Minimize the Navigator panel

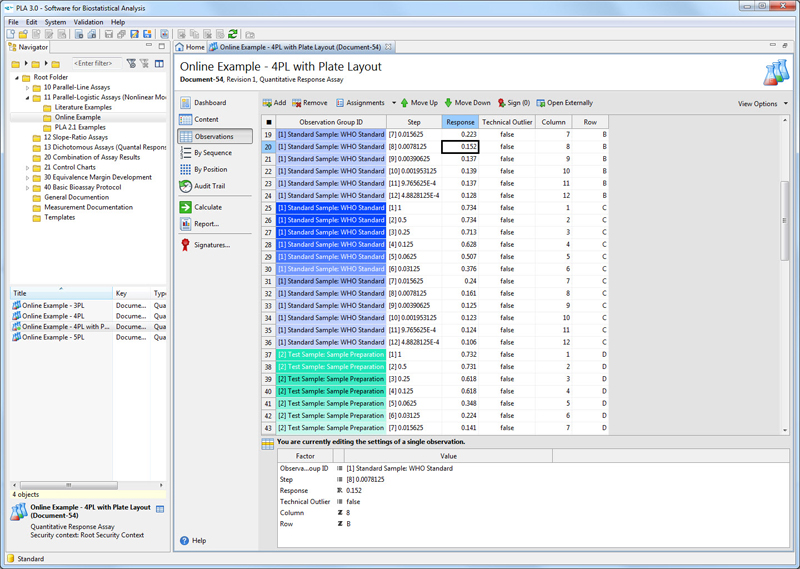149,45
